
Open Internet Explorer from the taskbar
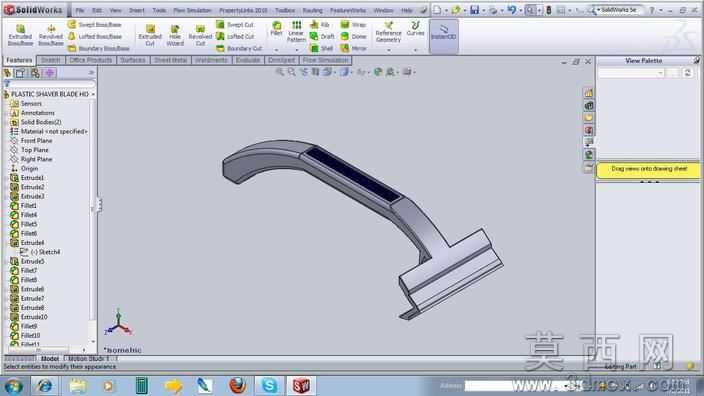[44, 386]
